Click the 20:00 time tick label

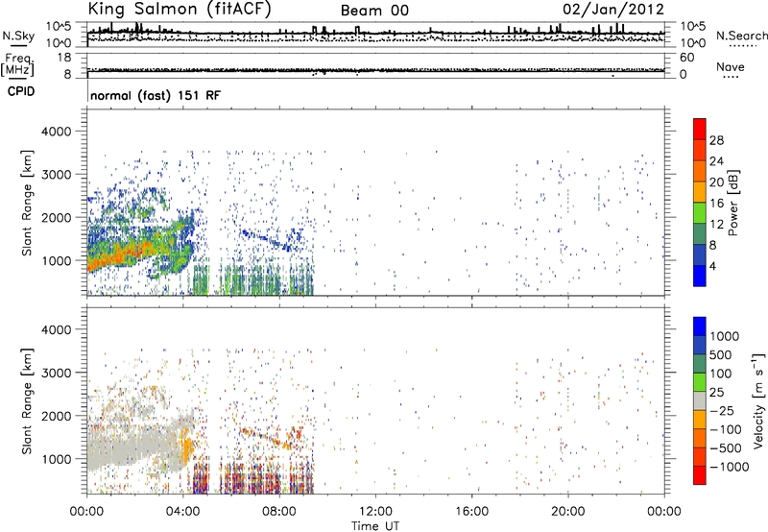tap(568, 512)
